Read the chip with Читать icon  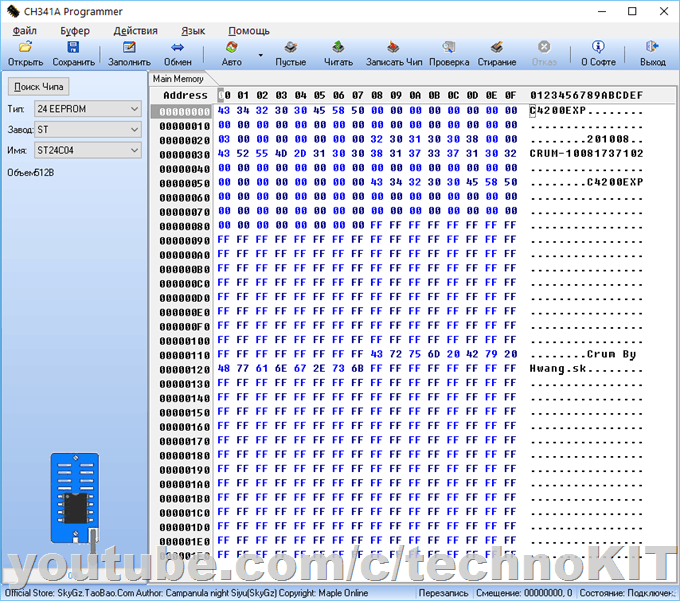click(x=338, y=47)
